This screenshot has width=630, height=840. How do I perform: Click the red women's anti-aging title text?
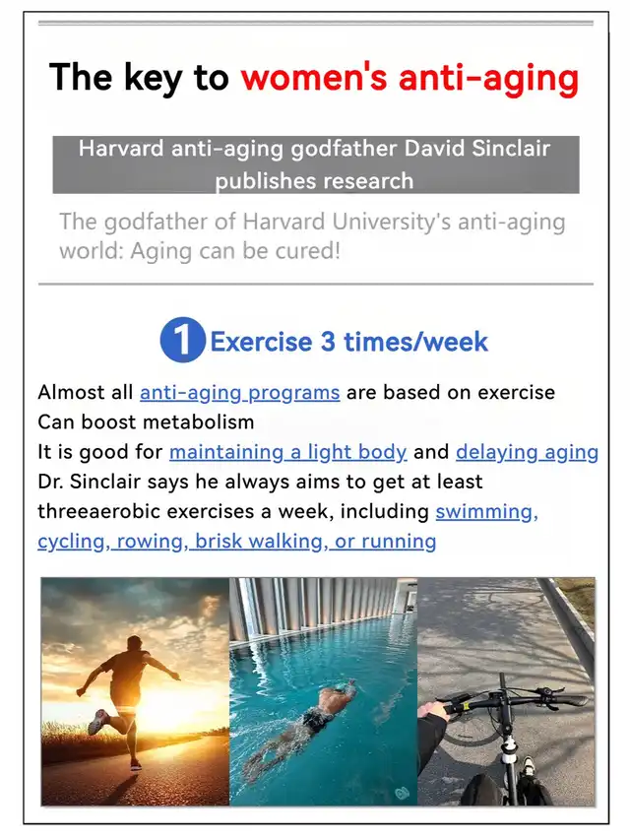click(409, 78)
